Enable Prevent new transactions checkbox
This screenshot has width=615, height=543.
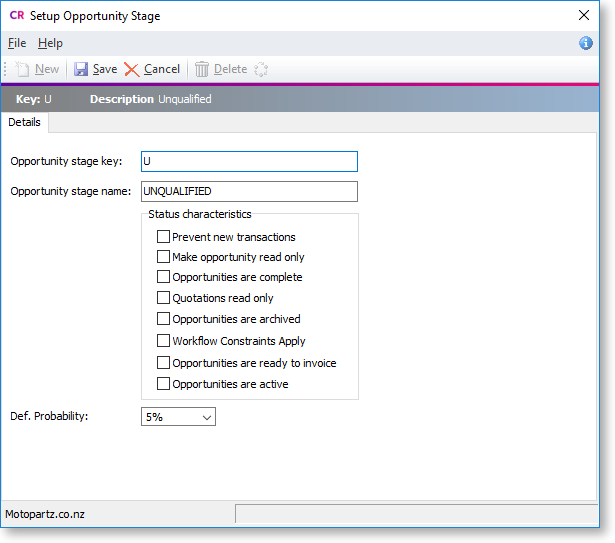pyautogui.click(x=164, y=237)
